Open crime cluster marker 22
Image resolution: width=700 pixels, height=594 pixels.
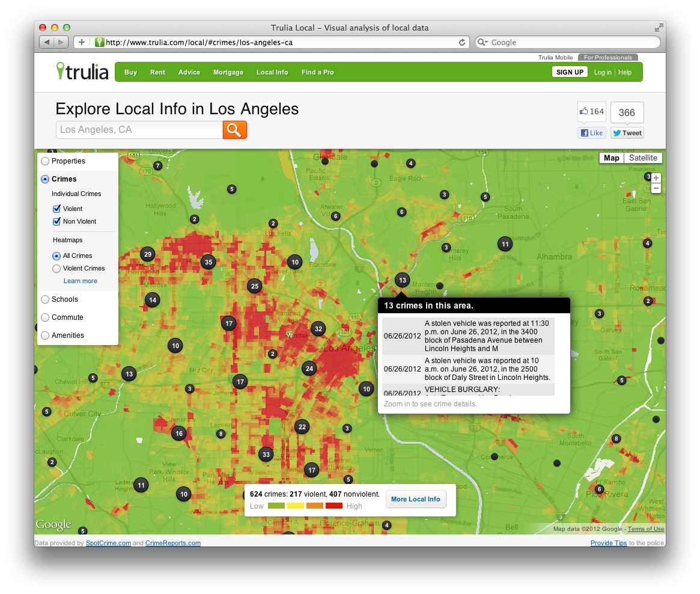pyautogui.click(x=302, y=427)
